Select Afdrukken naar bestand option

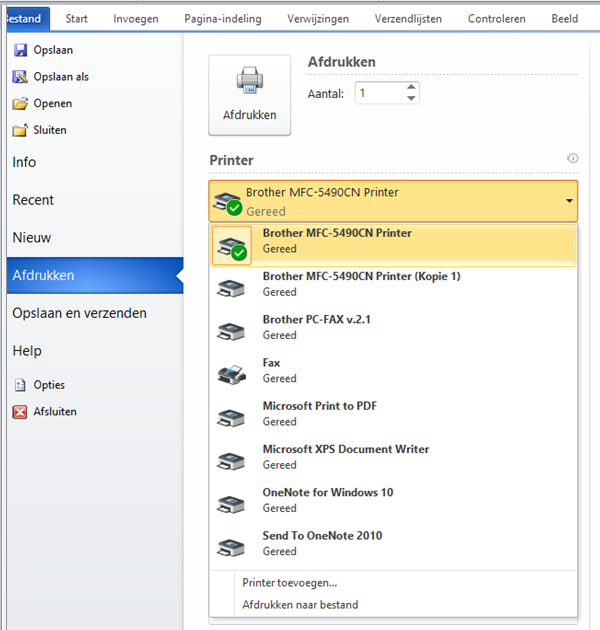click(300, 604)
